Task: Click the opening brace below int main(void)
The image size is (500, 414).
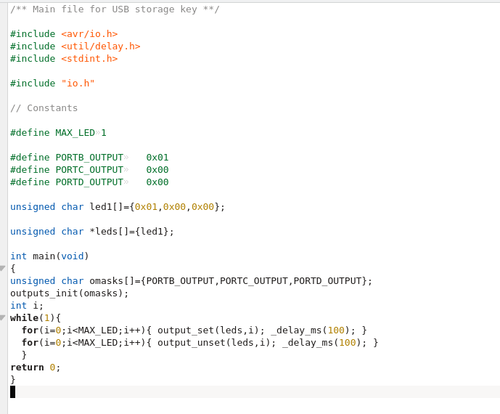Action: [x=13, y=268]
